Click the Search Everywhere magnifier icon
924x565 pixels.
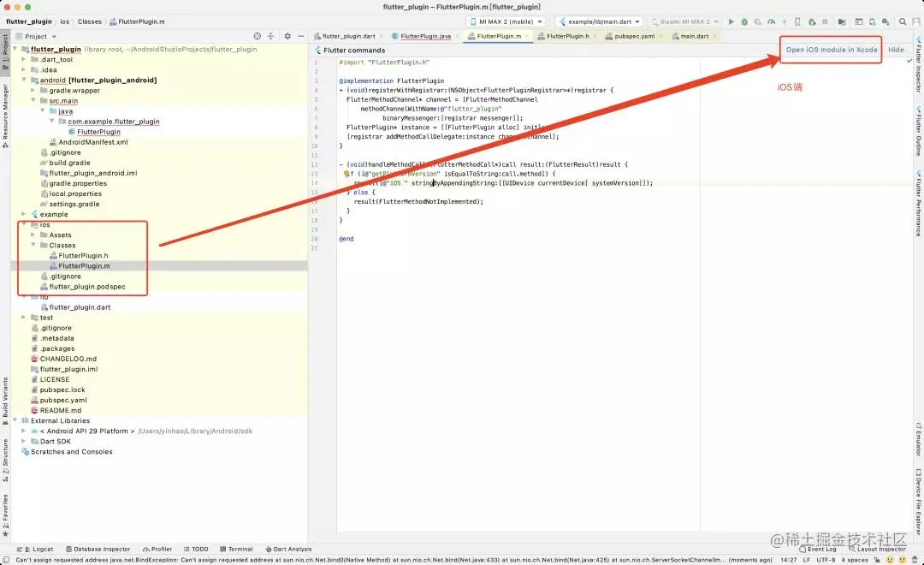(x=903, y=21)
